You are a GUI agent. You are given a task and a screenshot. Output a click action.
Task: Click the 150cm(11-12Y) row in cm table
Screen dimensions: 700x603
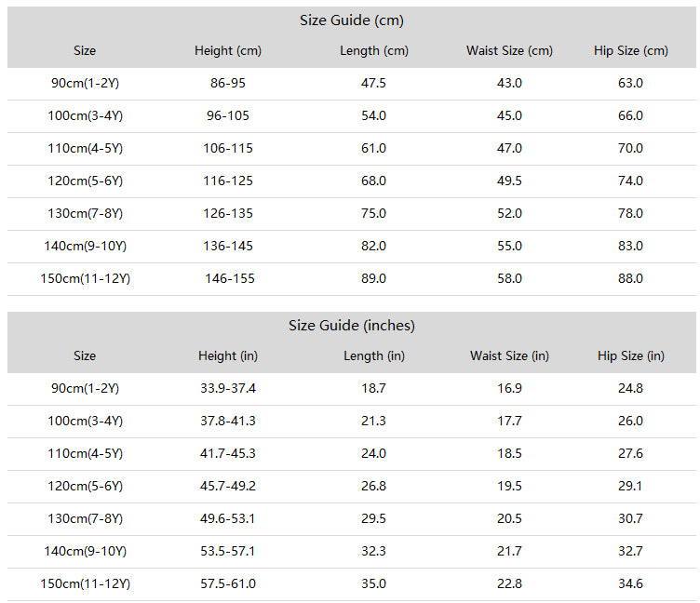351,279
